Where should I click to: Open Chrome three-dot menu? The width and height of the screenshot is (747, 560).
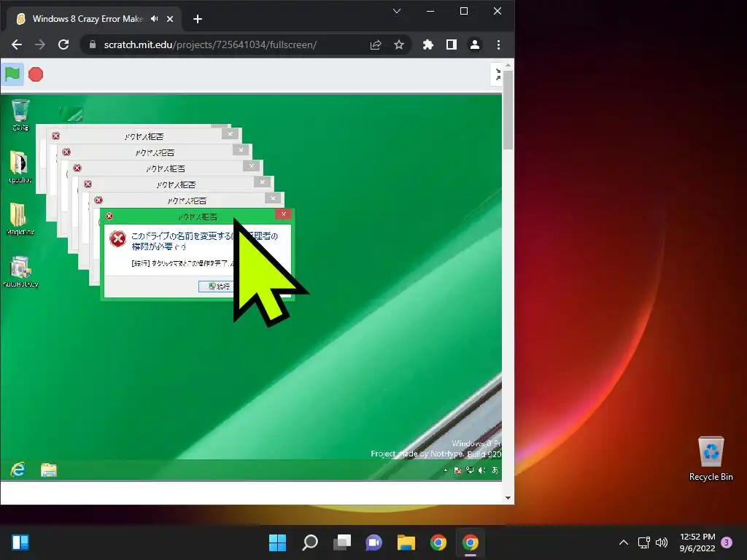498,44
